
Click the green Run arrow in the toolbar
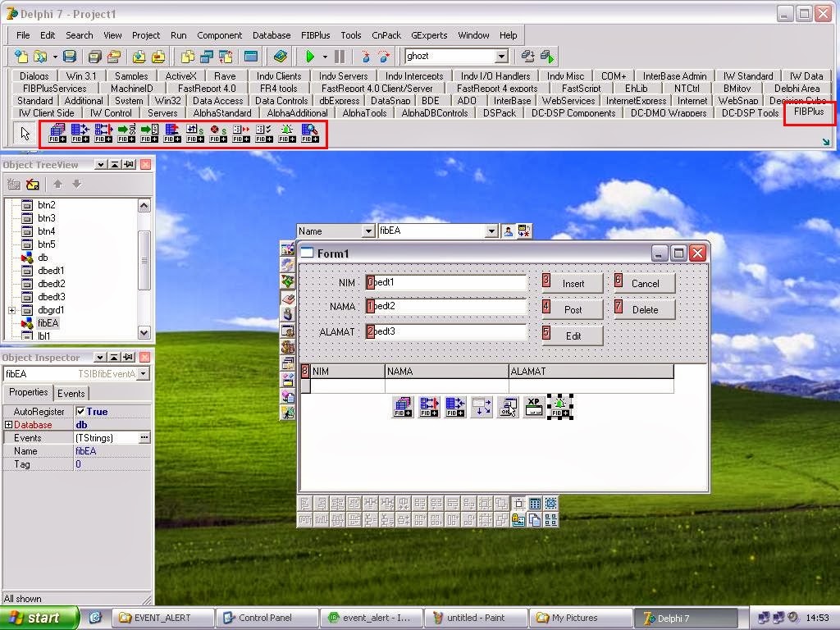309,56
